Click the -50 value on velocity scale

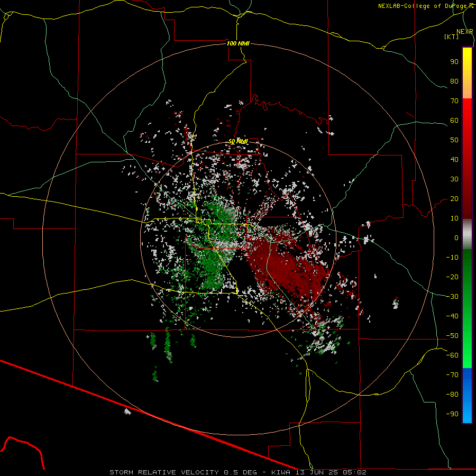(x=452, y=336)
